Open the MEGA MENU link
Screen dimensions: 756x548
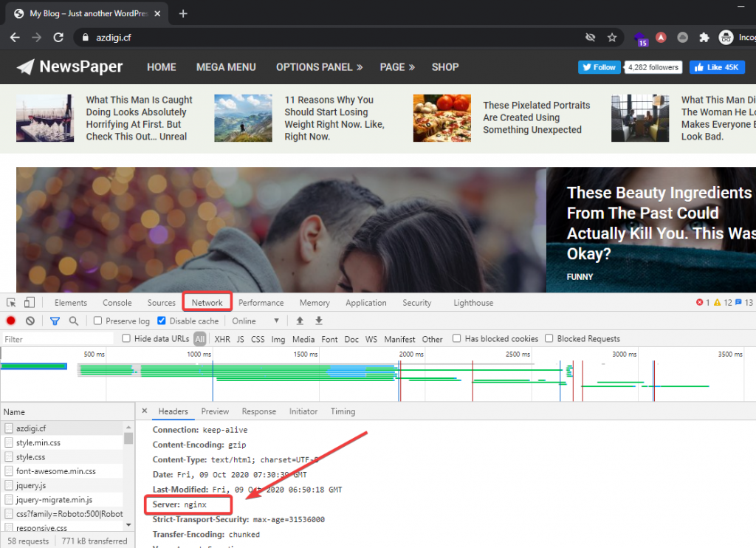point(226,67)
